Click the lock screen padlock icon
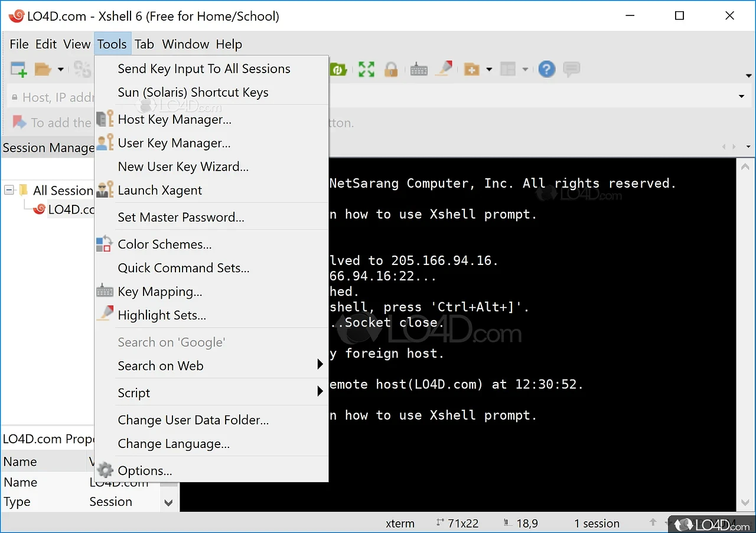Image resolution: width=756 pixels, height=533 pixels. [x=391, y=70]
